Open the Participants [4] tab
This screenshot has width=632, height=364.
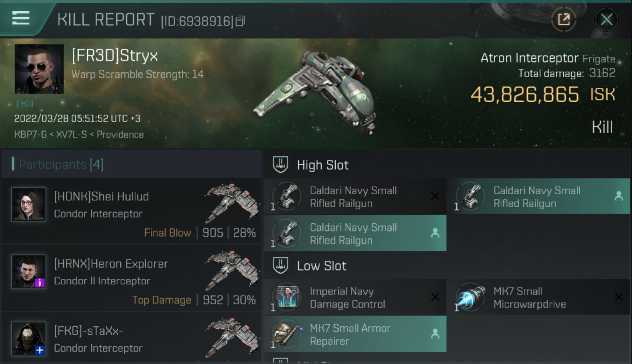pos(61,164)
